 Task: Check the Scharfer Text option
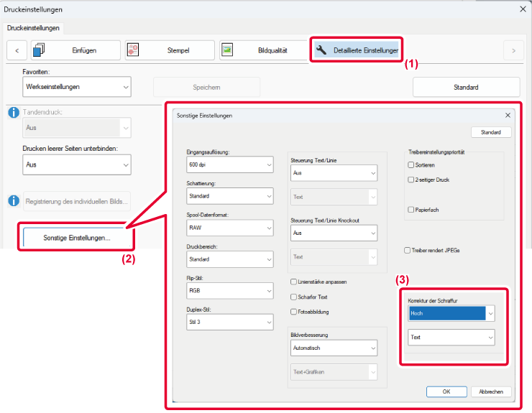click(x=293, y=297)
